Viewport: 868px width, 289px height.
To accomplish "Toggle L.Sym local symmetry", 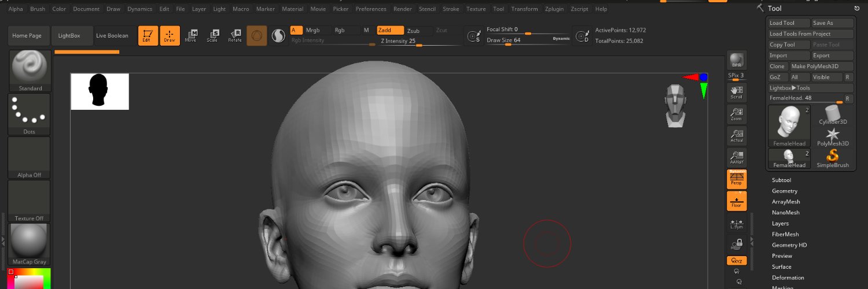I will click(x=737, y=223).
